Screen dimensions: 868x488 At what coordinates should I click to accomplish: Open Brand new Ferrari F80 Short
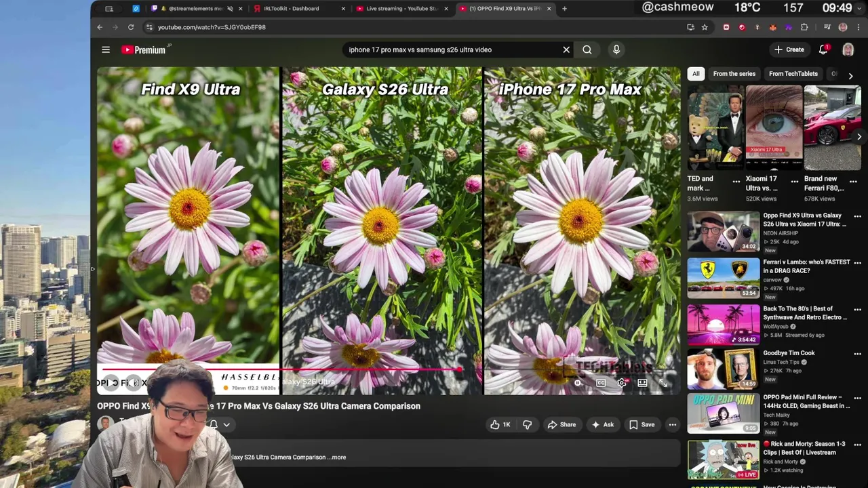coord(832,127)
